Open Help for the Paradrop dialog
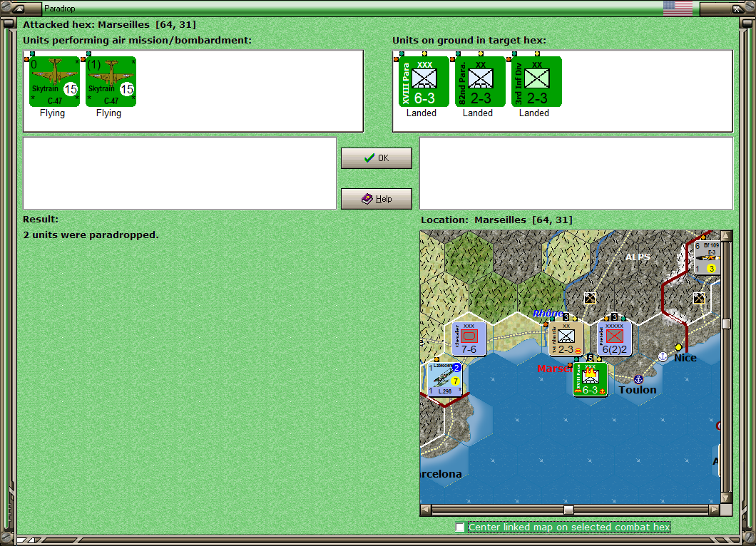Screen dimensions: 756x546 (377, 199)
